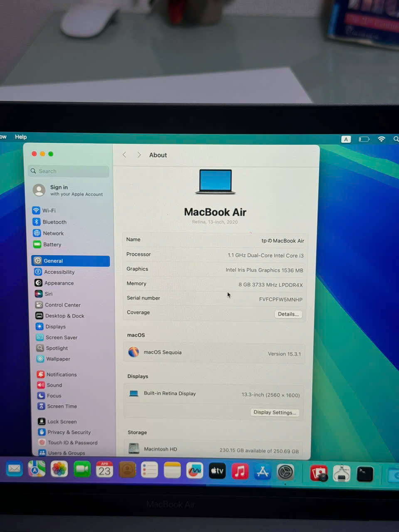Click the Macintosh HD storage row
The height and width of the screenshot is (532, 399).
point(214,450)
